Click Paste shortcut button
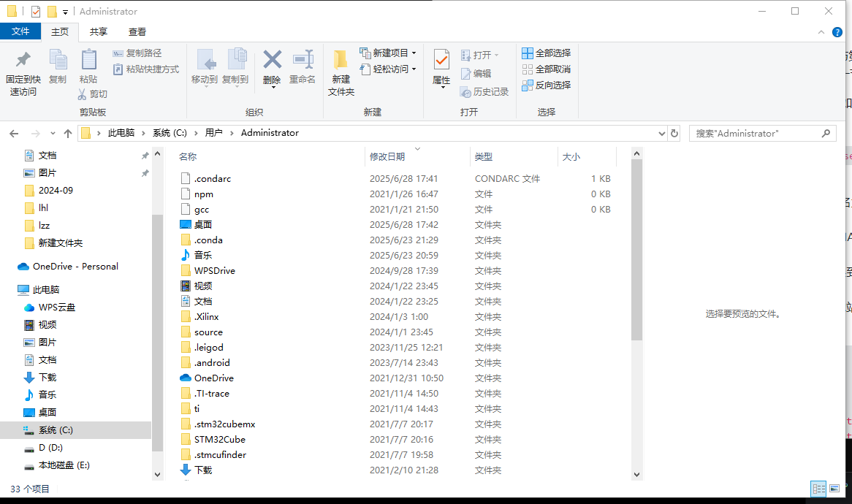 click(x=146, y=69)
